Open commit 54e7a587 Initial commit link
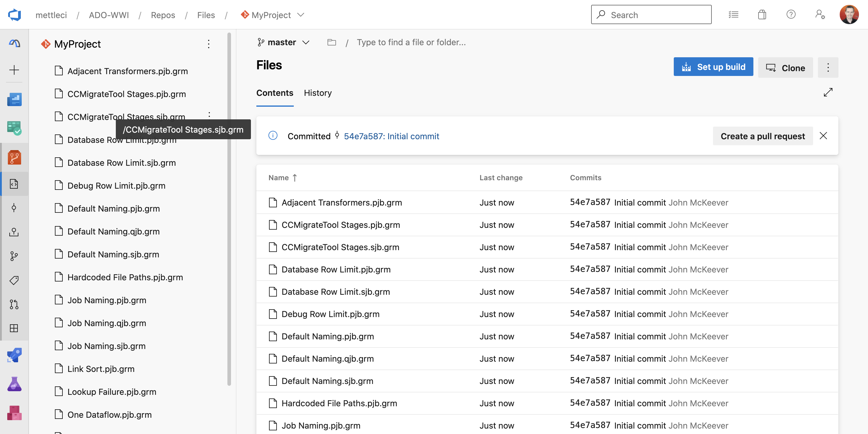 click(x=391, y=136)
